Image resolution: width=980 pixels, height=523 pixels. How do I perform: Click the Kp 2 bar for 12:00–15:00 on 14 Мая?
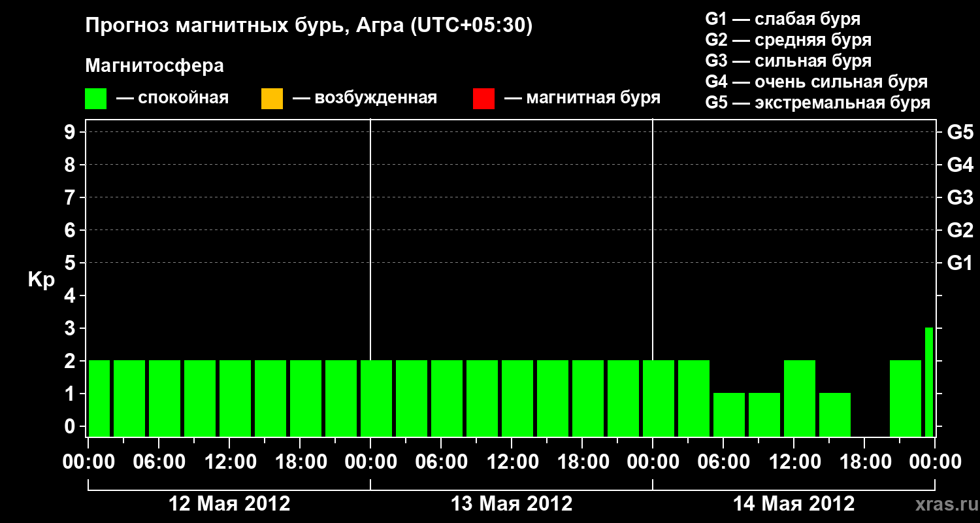(x=800, y=398)
